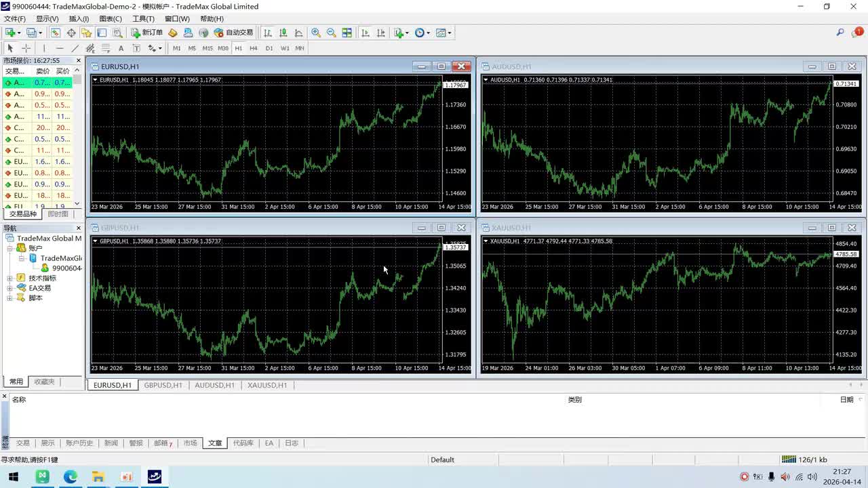Select the equidistant channel tool

click(90, 48)
